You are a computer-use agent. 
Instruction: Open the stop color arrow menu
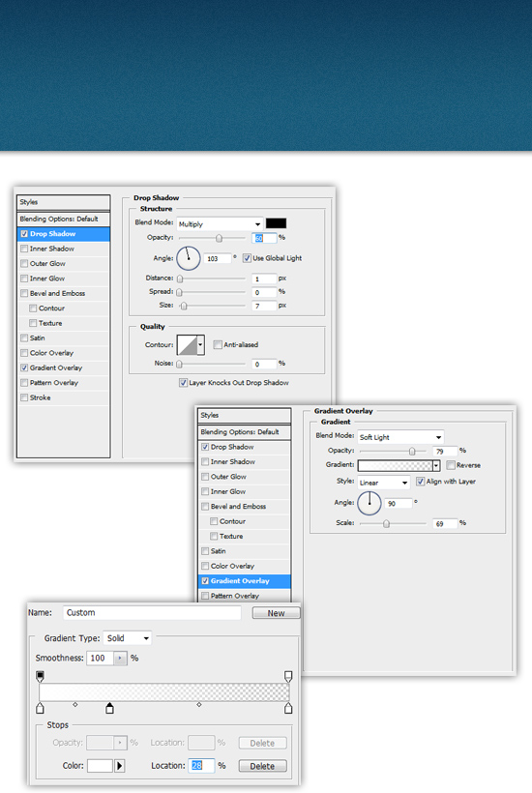[119, 766]
